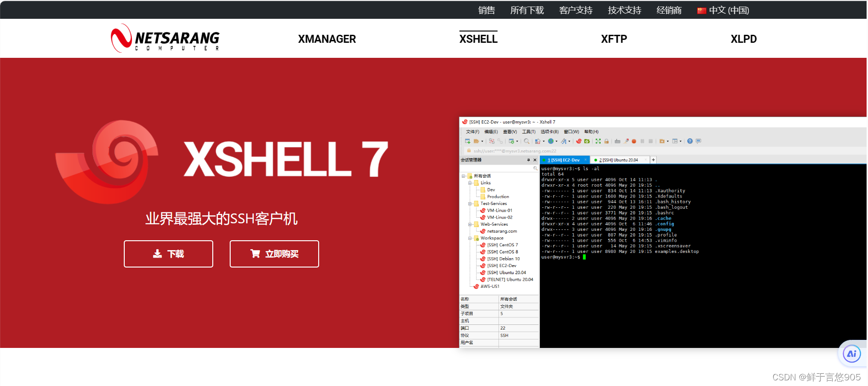Click the chat feedback toolbar icon
Image resolution: width=868 pixels, height=386 pixels.
click(x=698, y=141)
